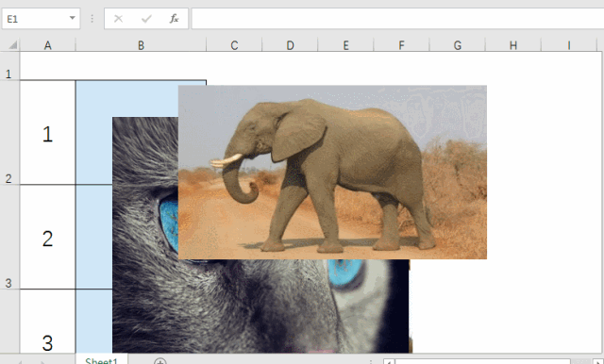This screenshot has width=604, height=364.
Task: Click cell A2 containing number 1
Action: (x=47, y=133)
